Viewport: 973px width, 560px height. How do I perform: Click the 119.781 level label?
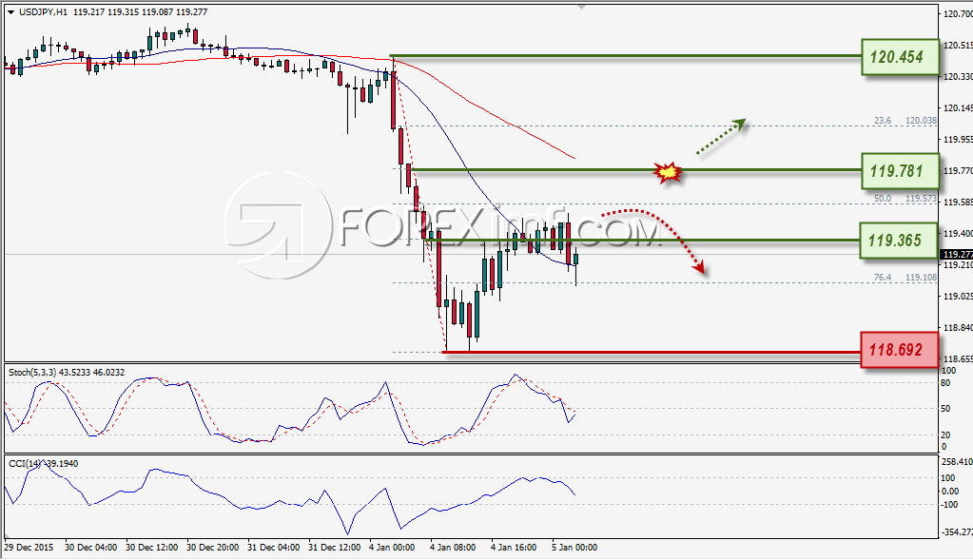900,170
